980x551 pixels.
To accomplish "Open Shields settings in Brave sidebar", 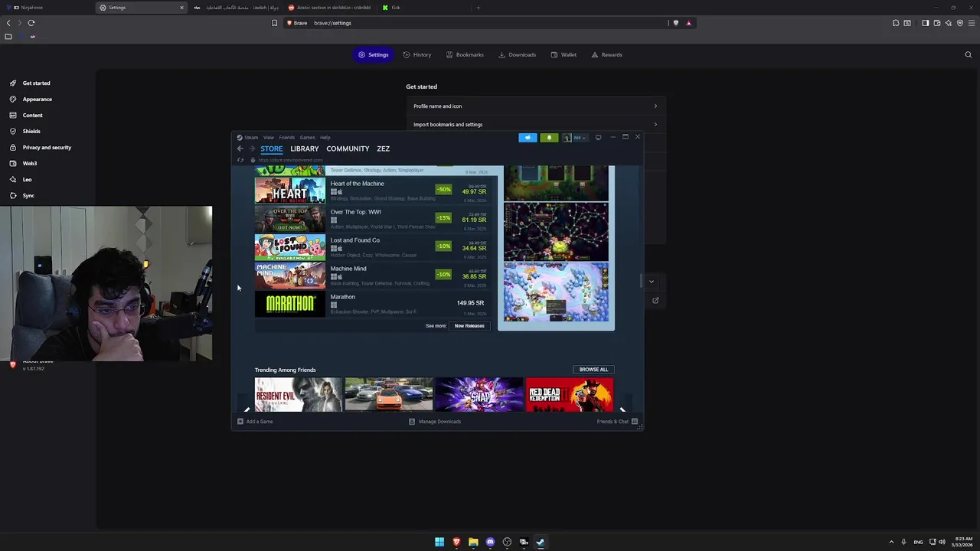I will click(31, 132).
